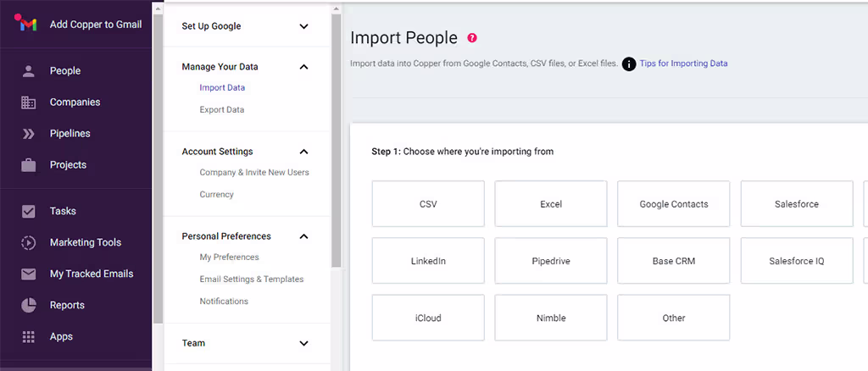Screen dimensions: 868x371
Task: Collapse the Personal Preferences section
Action: [303, 236]
